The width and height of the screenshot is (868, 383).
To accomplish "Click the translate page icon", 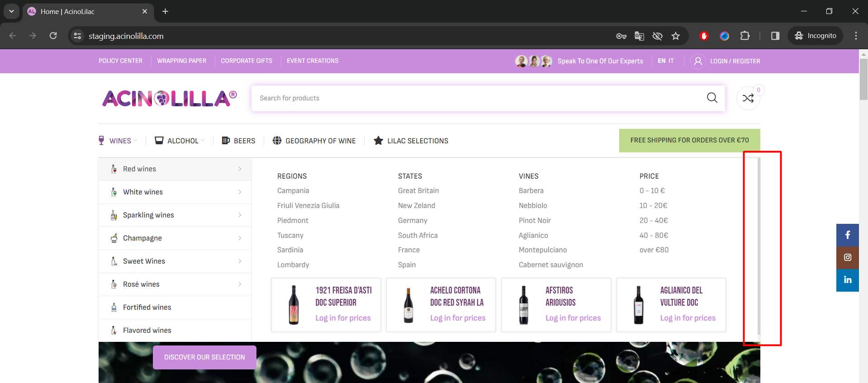I will pyautogui.click(x=639, y=36).
